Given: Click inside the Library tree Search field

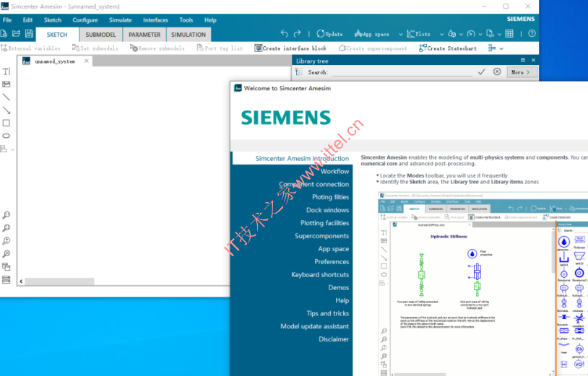Looking at the screenshot, I should pyautogui.click(x=401, y=72).
